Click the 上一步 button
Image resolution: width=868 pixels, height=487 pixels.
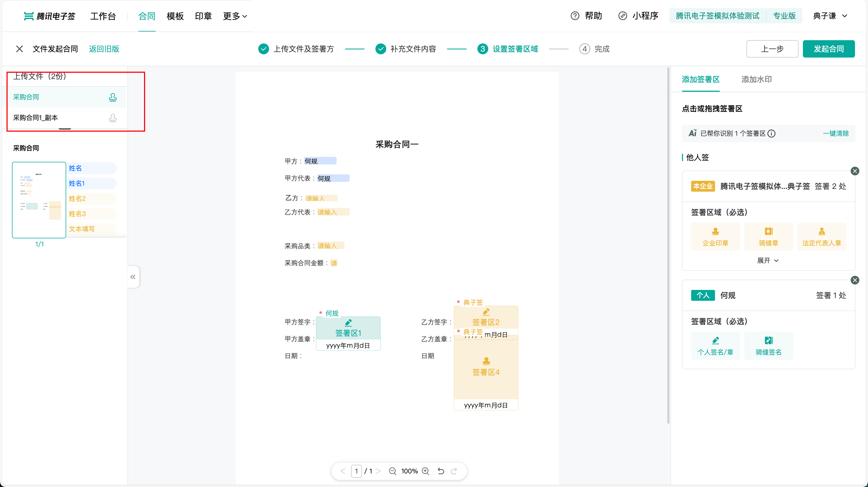pos(772,49)
